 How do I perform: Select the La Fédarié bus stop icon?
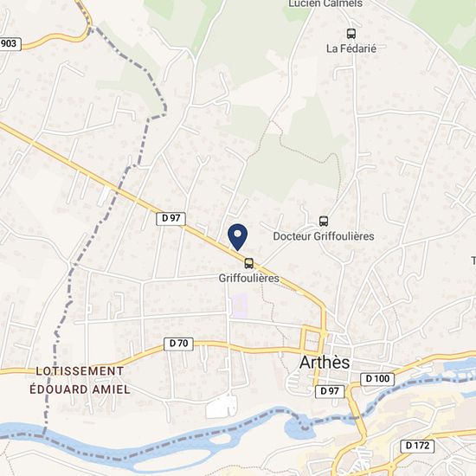pyautogui.click(x=351, y=34)
